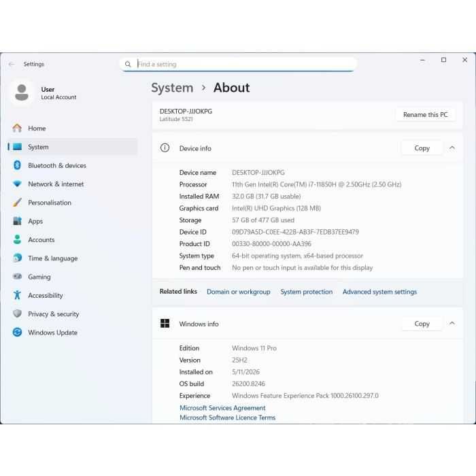Open Gaming settings
This screenshot has width=476, height=476.
coord(72,277)
